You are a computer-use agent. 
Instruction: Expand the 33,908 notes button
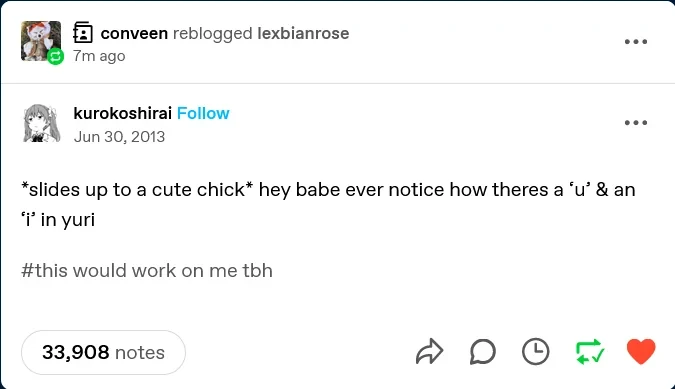click(x=103, y=352)
